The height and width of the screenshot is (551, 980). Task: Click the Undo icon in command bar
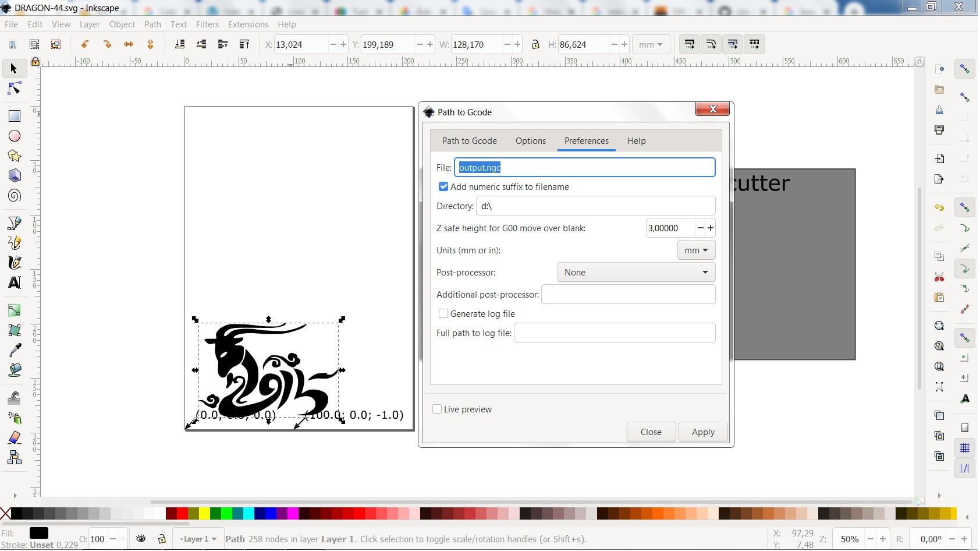(939, 207)
